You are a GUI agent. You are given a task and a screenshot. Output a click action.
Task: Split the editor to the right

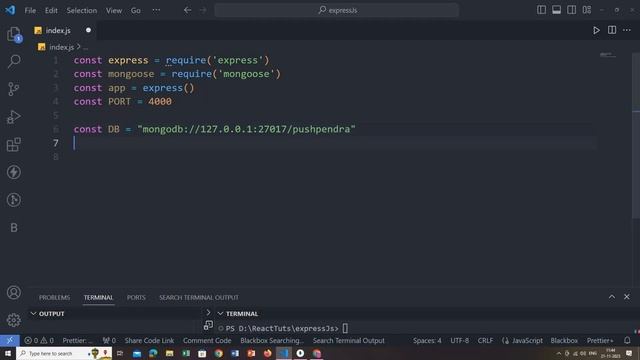(612, 30)
